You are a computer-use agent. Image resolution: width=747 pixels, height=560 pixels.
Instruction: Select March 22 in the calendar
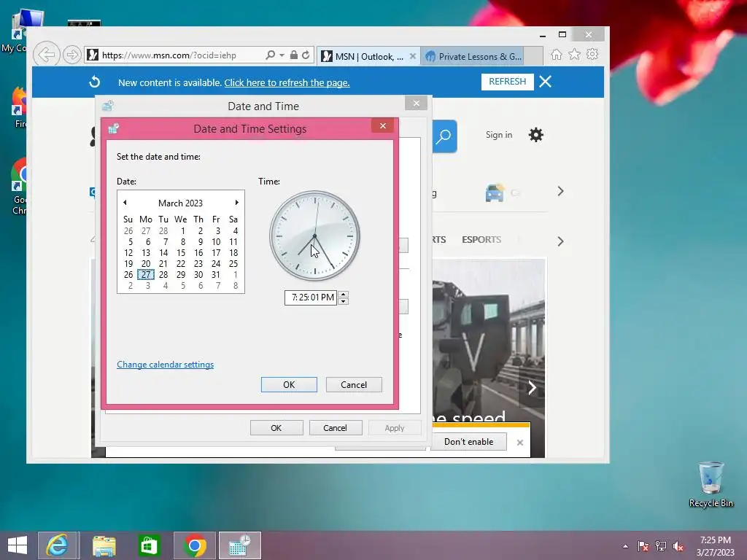[x=181, y=264]
